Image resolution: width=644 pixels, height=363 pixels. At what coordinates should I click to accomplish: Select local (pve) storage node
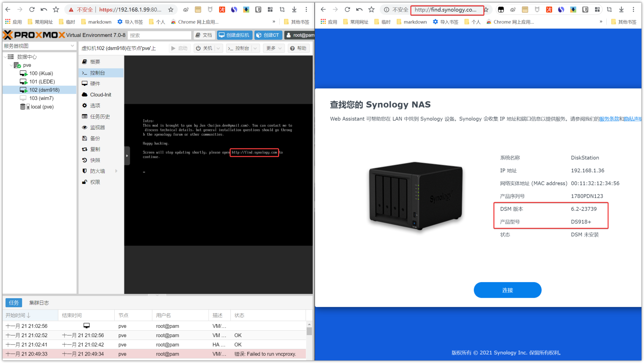coord(42,107)
